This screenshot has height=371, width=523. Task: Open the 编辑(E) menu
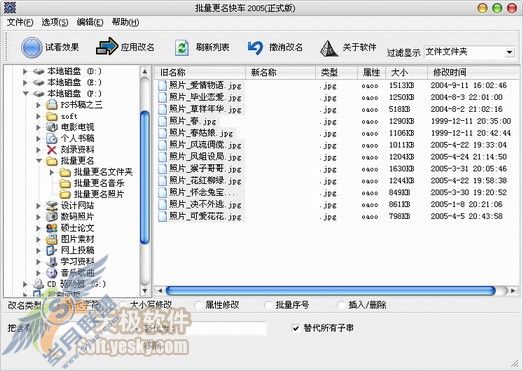[90, 22]
